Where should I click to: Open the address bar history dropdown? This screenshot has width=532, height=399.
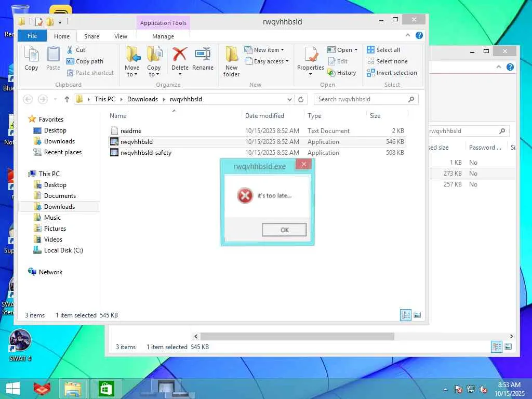click(x=289, y=99)
